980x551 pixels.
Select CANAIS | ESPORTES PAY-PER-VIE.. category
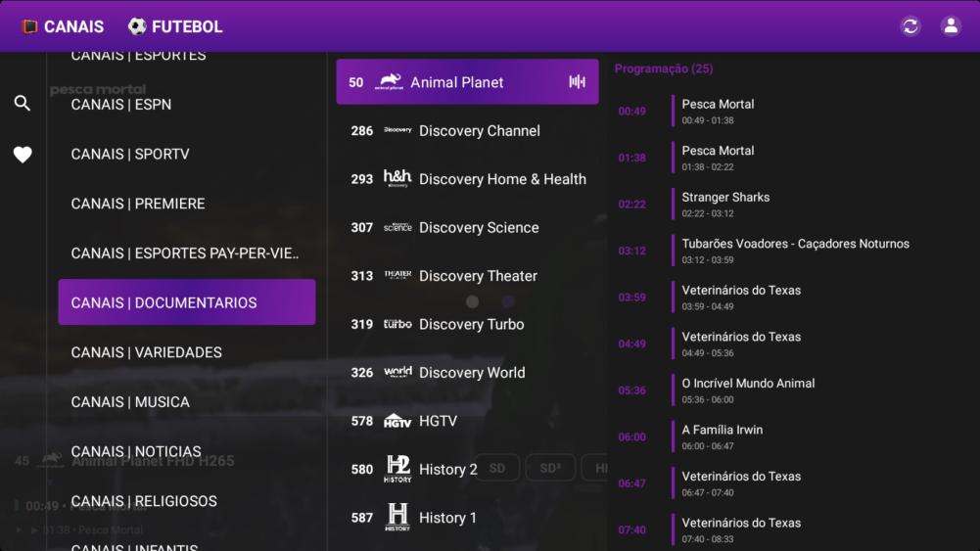click(x=187, y=253)
